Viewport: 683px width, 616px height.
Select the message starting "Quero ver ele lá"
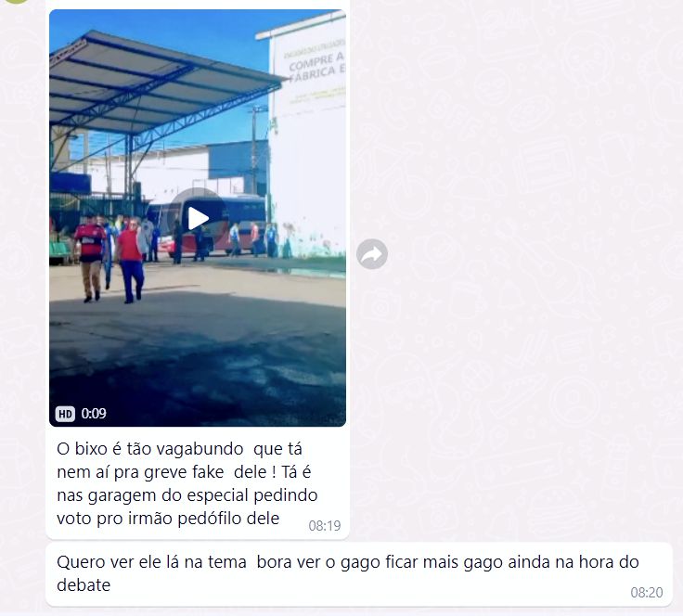347,573
